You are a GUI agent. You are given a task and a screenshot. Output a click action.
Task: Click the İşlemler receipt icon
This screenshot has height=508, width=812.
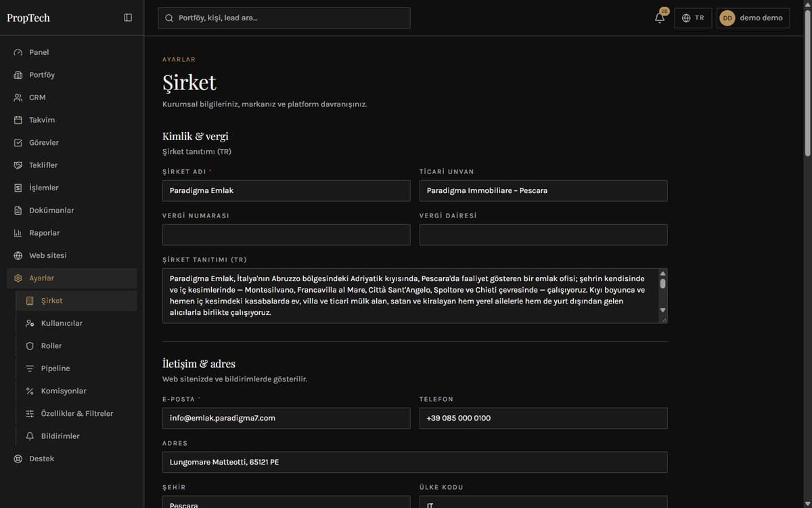click(x=18, y=188)
